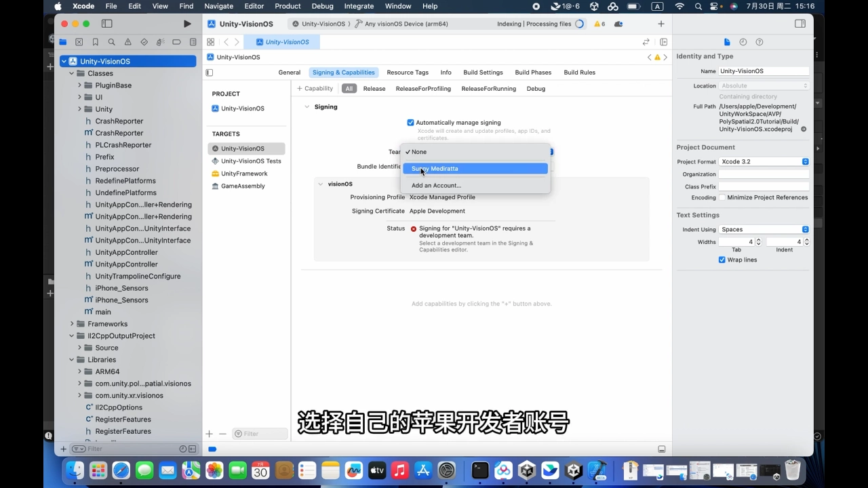The height and width of the screenshot is (488, 868).
Task: Toggle the Wrap lines checkbox
Action: pos(722,260)
